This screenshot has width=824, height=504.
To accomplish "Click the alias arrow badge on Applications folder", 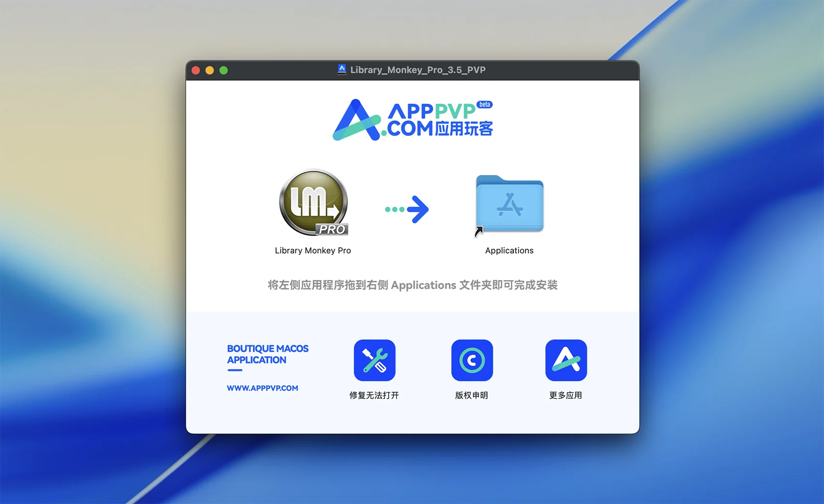I will (x=479, y=232).
